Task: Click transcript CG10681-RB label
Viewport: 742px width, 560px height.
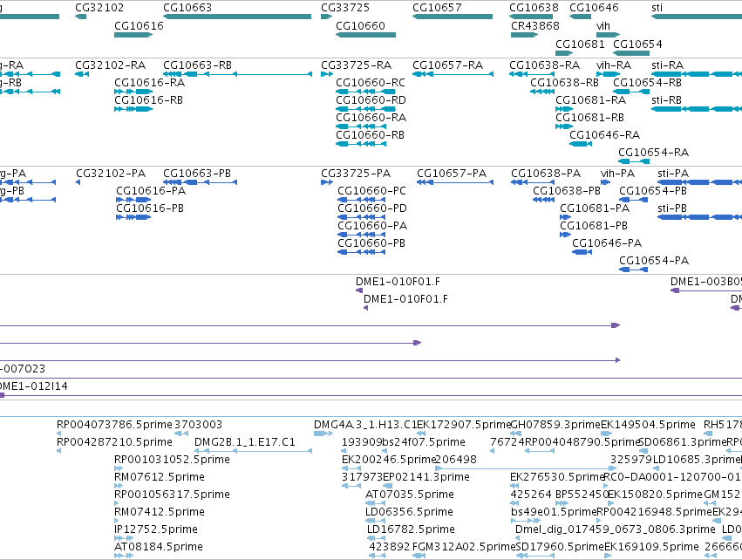Action: (589, 117)
